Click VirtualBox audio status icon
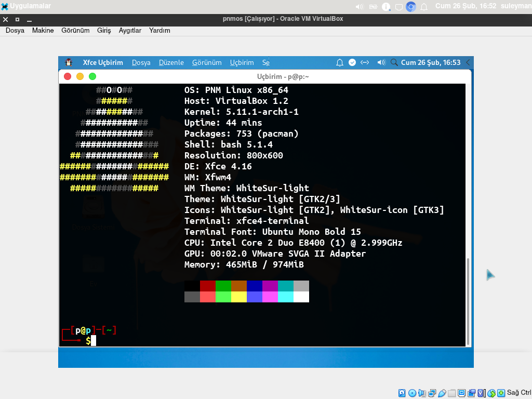Image resolution: width=532 pixels, height=399 pixels. [x=422, y=393]
